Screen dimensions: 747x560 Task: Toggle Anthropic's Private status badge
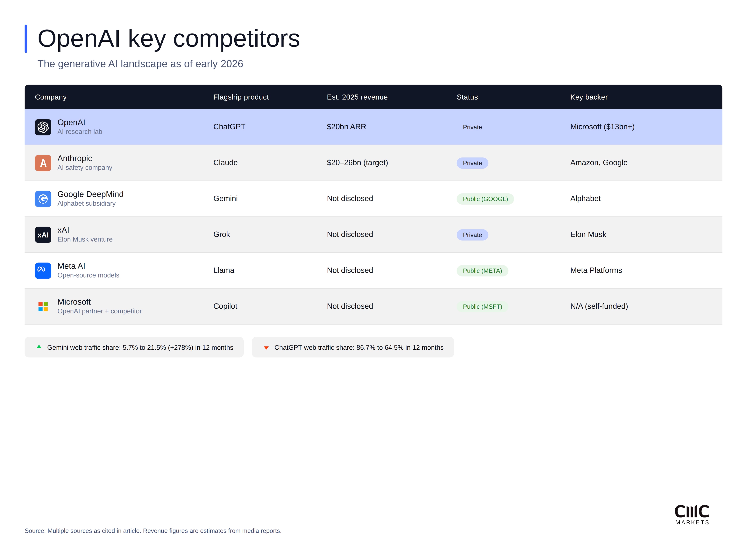pyautogui.click(x=472, y=163)
